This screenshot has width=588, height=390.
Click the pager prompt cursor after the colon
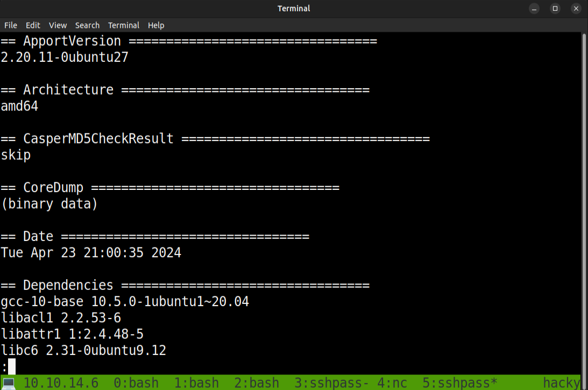12,367
